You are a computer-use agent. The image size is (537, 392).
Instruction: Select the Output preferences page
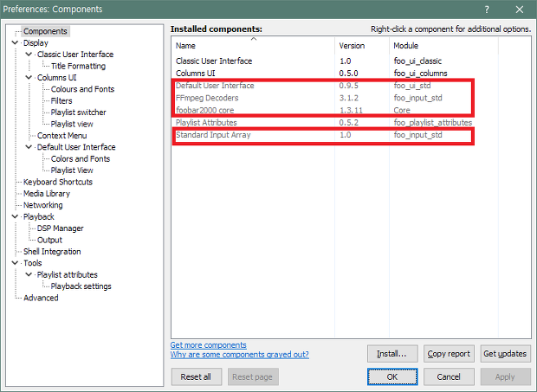49,240
